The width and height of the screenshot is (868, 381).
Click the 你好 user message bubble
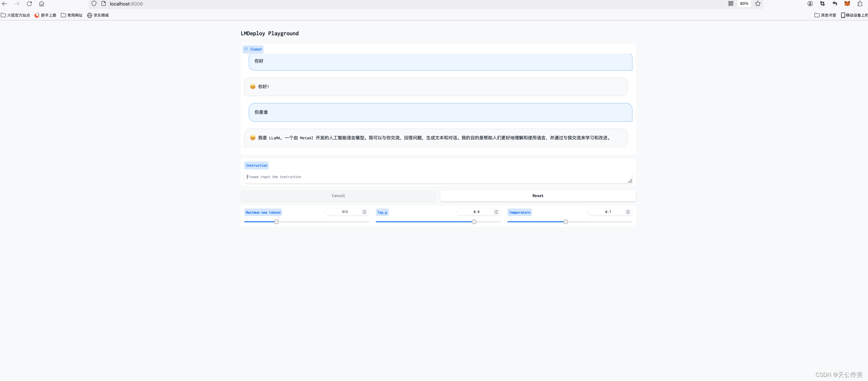[440, 62]
